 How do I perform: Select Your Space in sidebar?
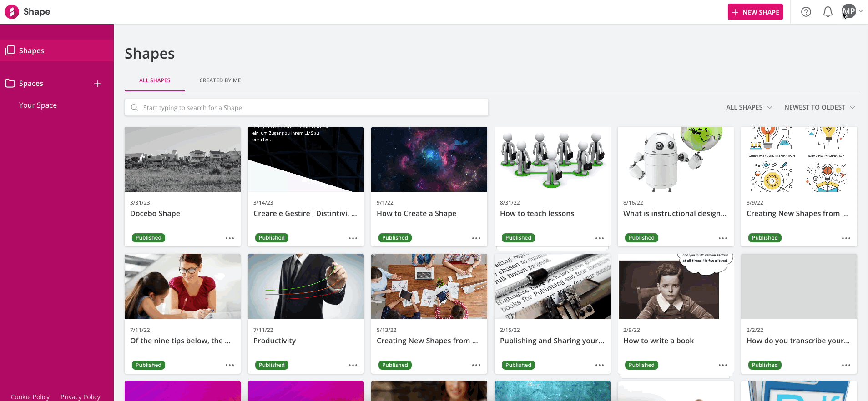coord(38,105)
